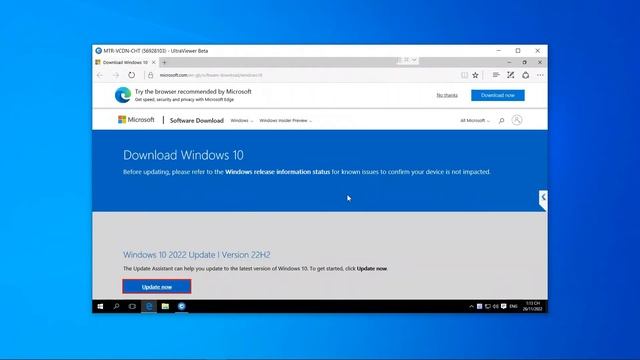The width and height of the screenshot is (640, 360).
Task: Click the remote taskbar search icon
Action: pyautogui.click(x=116, y=306)
